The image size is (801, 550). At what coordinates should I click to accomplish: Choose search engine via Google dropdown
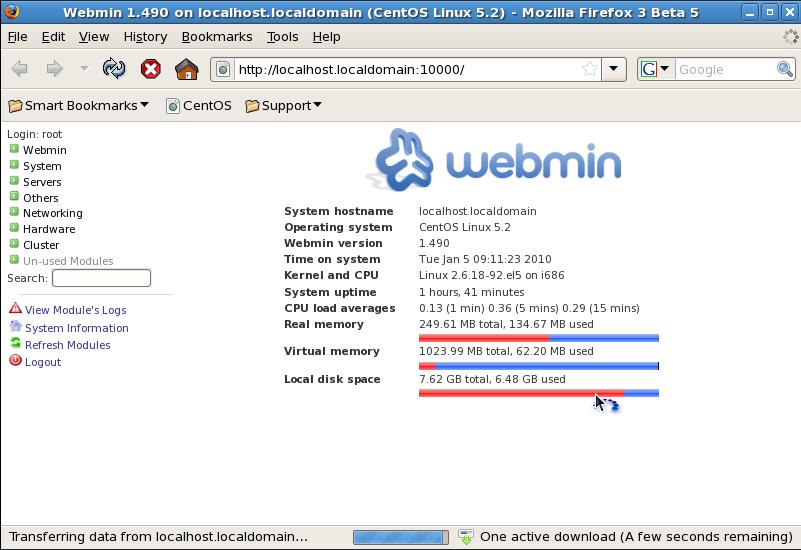pos(655,69)
